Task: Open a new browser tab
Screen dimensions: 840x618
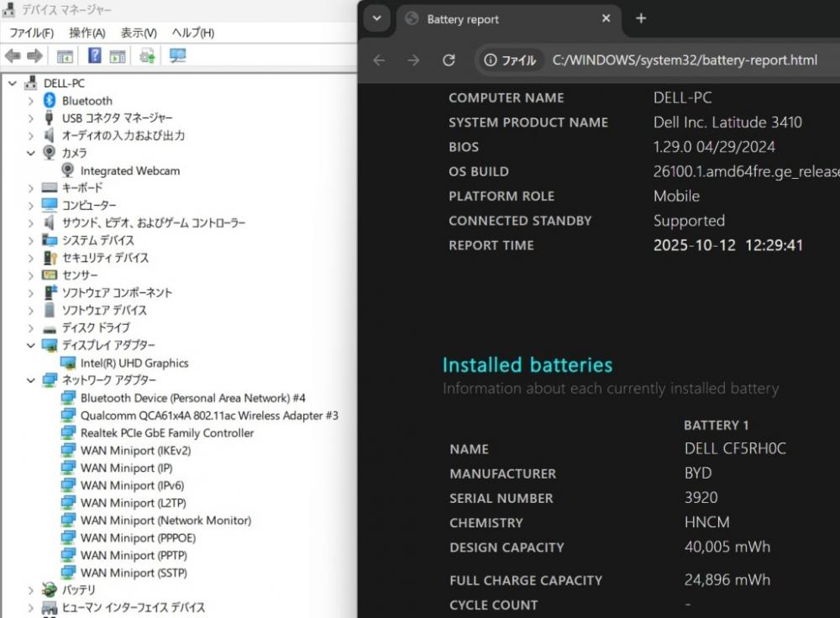Action: (x=641, y=18)
